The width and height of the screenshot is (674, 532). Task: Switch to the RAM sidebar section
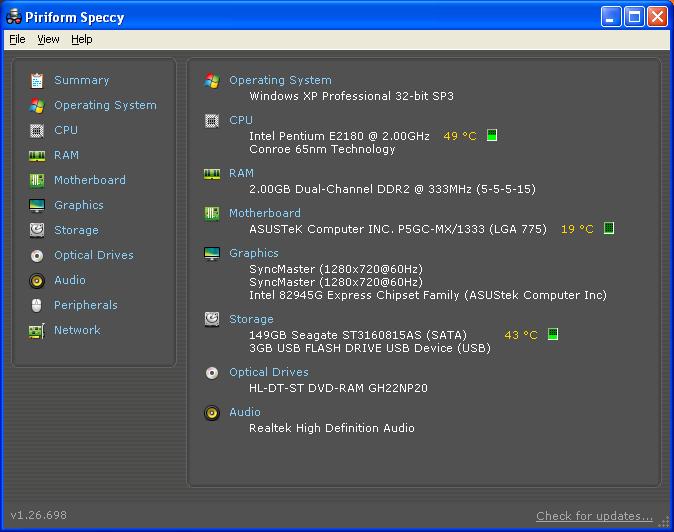67,155
